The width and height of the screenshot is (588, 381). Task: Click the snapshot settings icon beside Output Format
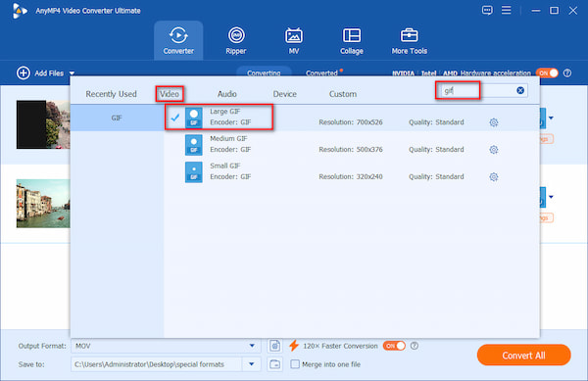274,346
